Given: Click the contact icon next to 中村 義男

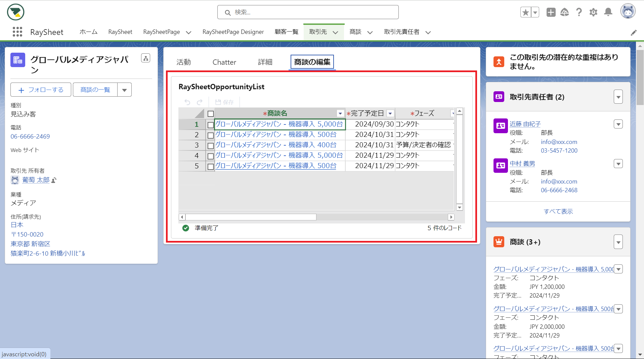Looking at the screenshot, I should pyautogui.click(x=501, y=165).
